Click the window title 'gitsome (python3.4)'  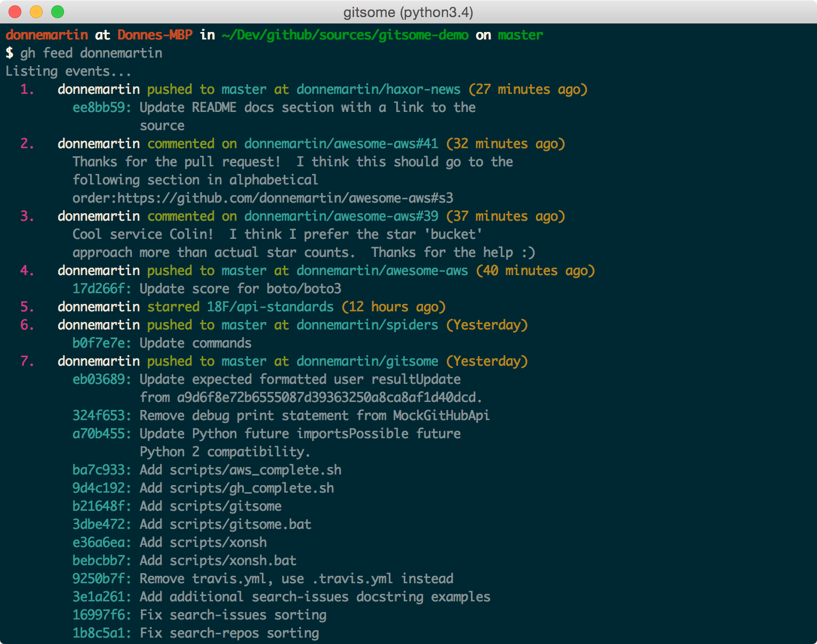[x=408, y=12]
